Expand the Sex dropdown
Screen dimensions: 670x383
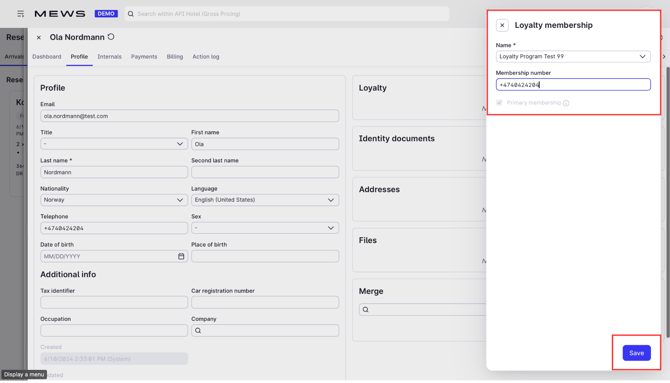[x=265, y=228]
